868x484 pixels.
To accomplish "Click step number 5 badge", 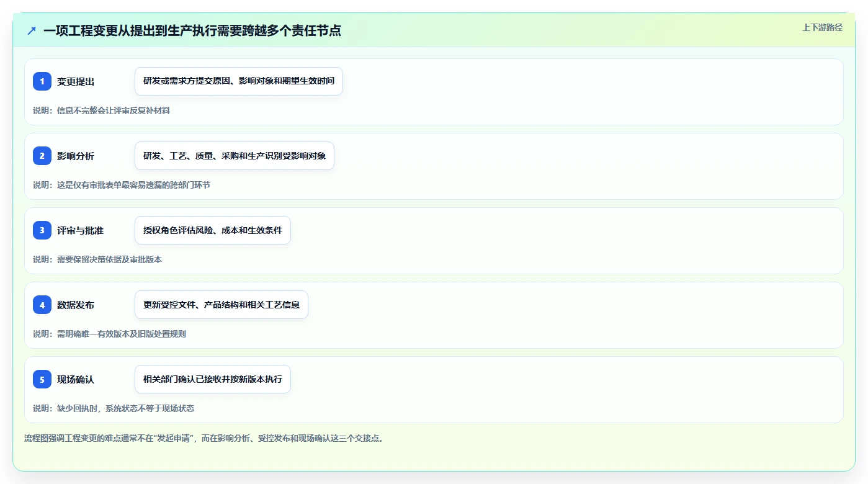I will point(42,379).
